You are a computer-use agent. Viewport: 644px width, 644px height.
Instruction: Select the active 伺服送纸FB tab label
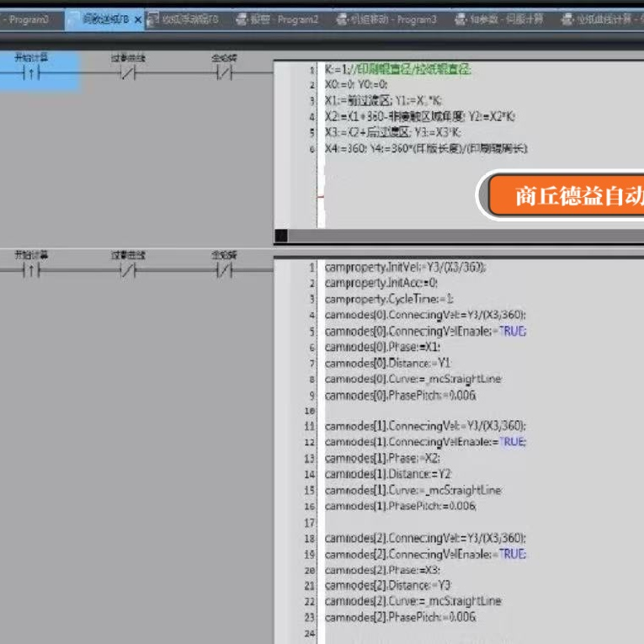pos(105,19)
